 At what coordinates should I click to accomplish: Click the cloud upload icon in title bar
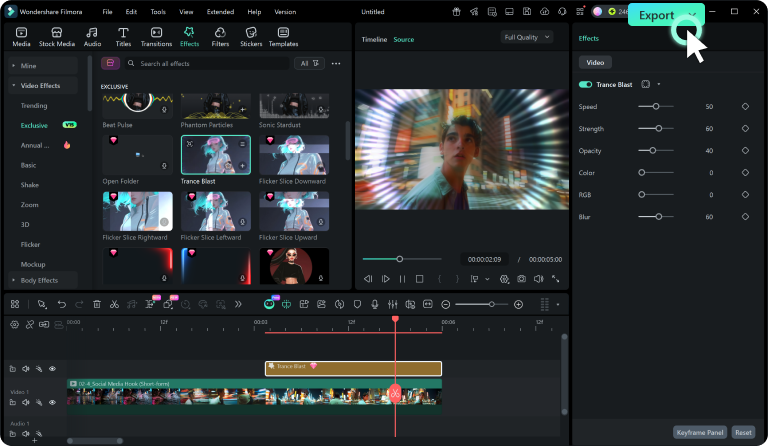pos(544,12)
